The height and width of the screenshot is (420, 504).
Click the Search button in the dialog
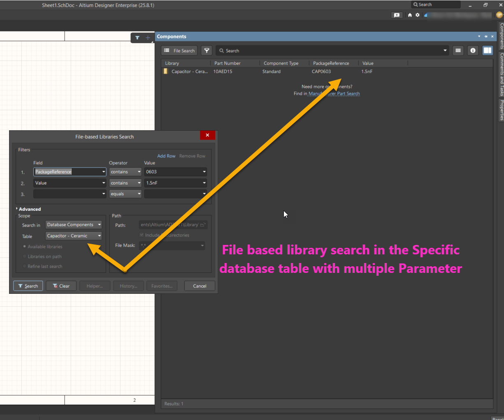click(28, 286)
